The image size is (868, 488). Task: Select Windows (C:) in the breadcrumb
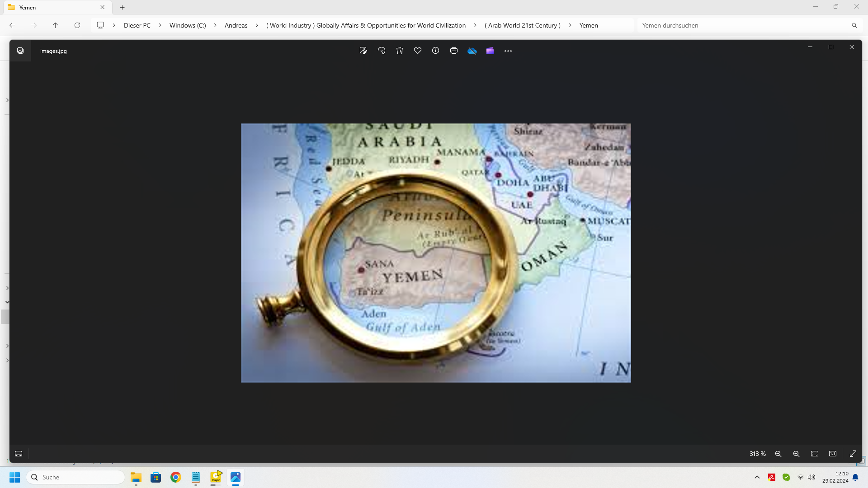tap(188, 25)
